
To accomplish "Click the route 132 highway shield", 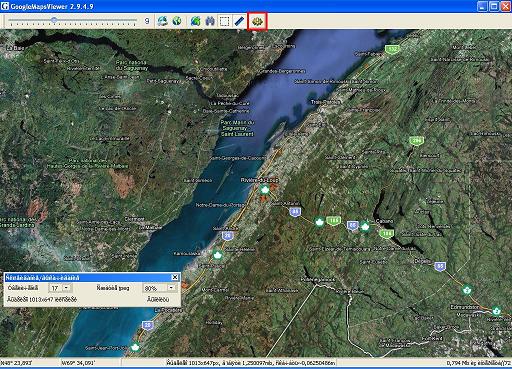I will [392, 49].
